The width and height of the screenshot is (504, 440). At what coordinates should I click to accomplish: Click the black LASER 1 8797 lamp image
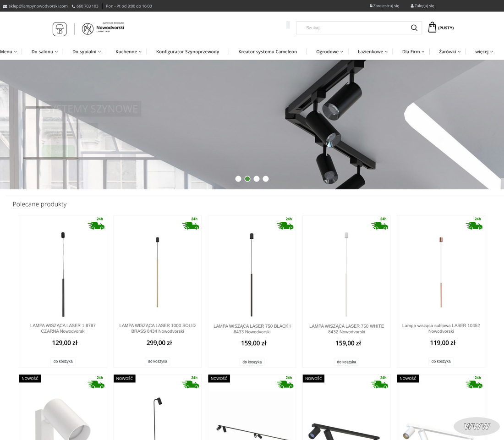point(63,274)
